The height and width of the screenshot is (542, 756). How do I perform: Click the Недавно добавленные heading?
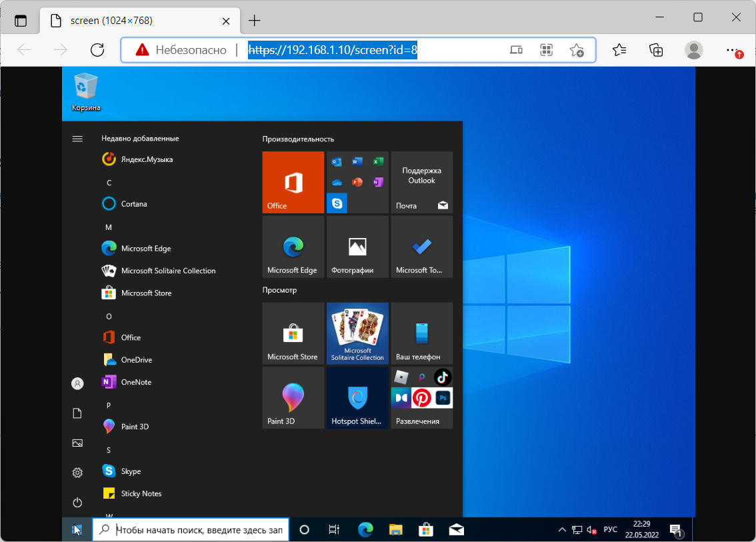[x=140, y=139]
